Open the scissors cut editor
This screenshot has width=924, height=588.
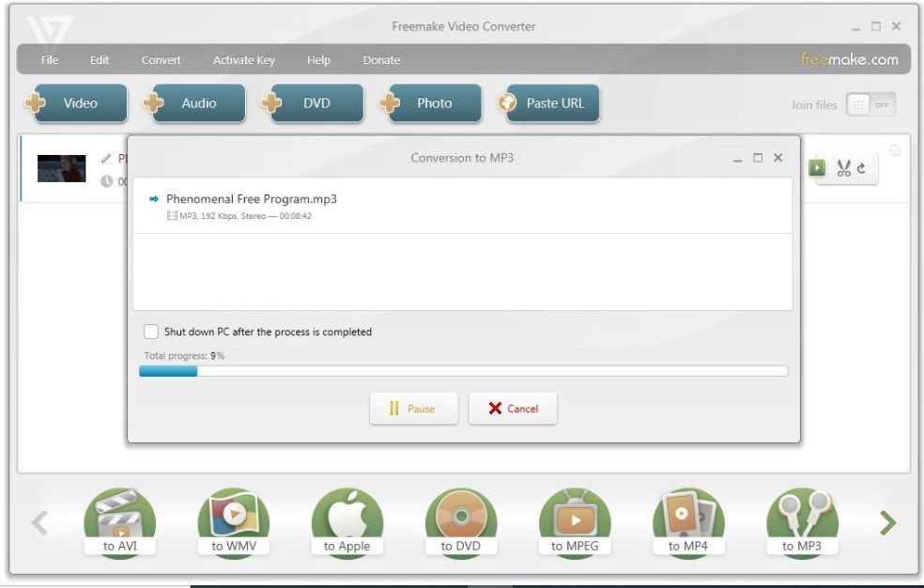[x=844, y=168]
